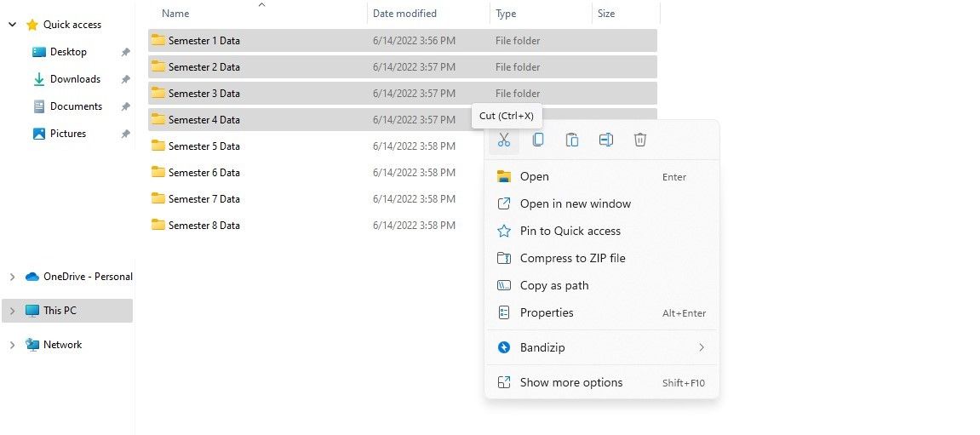Sort files by the Name column header

pos(176,14)
